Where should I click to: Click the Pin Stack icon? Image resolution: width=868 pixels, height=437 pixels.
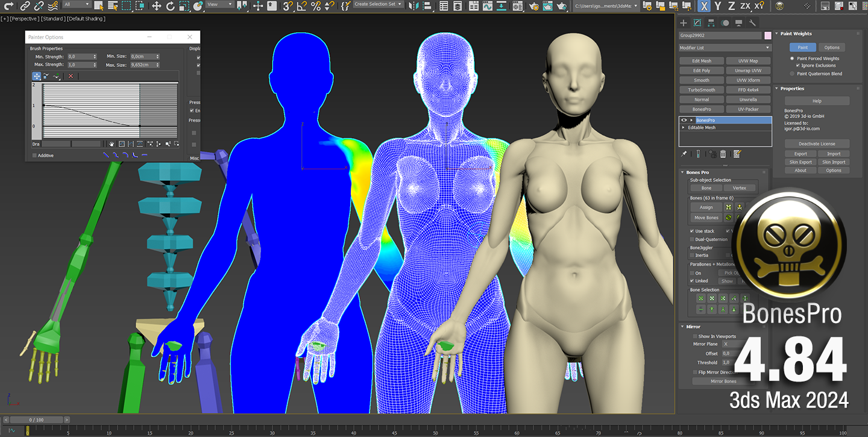684,154
